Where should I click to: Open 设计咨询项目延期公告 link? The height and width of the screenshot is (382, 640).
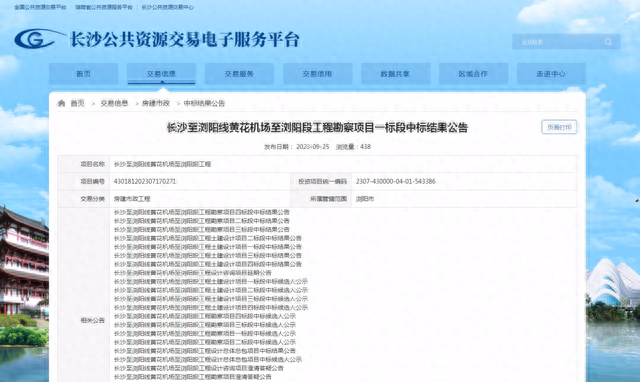pyautogui.click(x=192, y=273)
